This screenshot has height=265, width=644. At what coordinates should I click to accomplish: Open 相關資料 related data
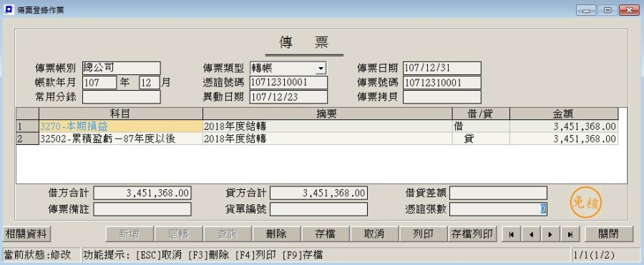point(26,234)
